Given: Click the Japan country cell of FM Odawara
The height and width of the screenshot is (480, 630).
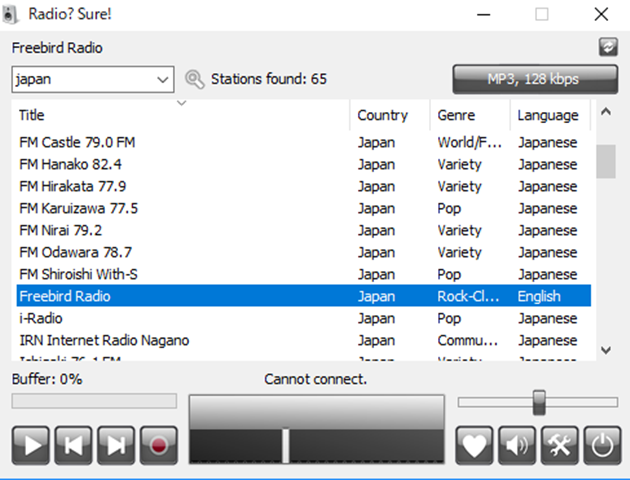Looking at the screenshot, I should [376, 253].
